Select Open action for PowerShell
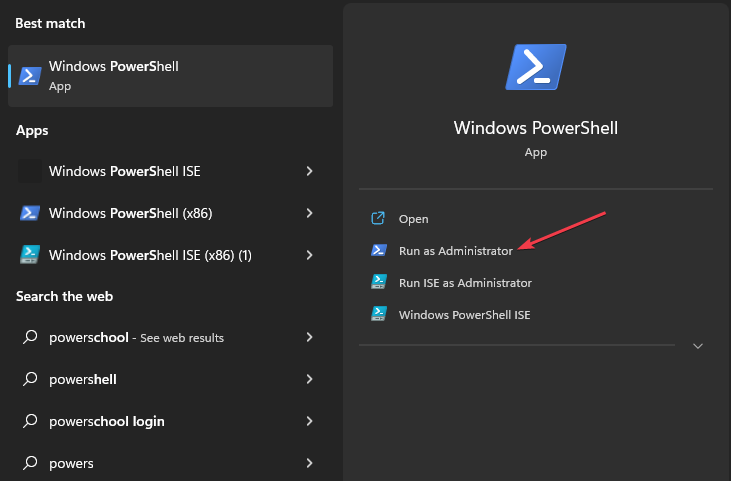Viewport: 731px width, 481px height. [x=414, y=219]
